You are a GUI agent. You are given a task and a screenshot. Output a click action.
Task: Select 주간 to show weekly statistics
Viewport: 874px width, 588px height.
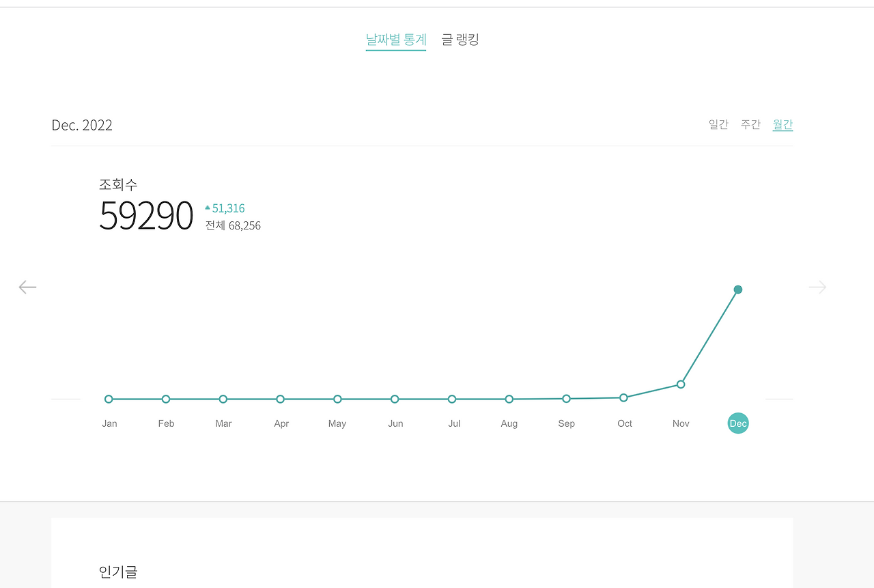pos(750,124)
